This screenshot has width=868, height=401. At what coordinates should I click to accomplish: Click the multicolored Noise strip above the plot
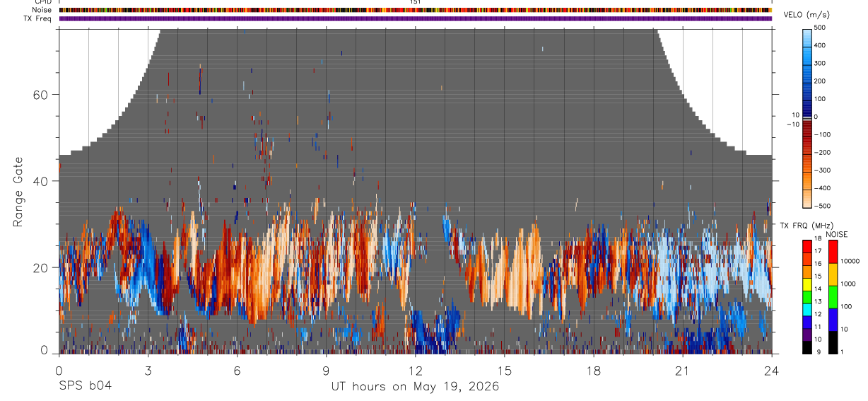click(416, 10)
